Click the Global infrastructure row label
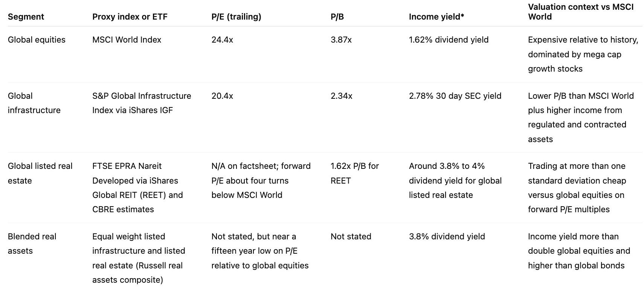Viewport: 644px width, 288px height. (34, 103)
